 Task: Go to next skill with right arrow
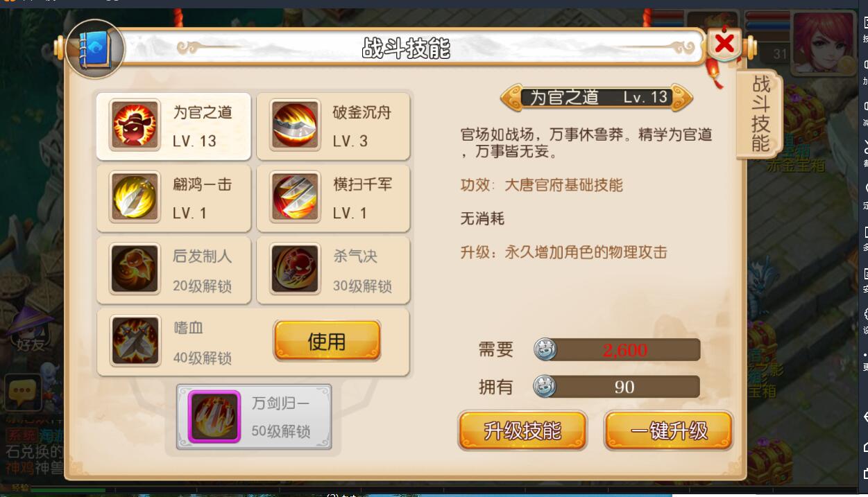click(x=682, y=97)
